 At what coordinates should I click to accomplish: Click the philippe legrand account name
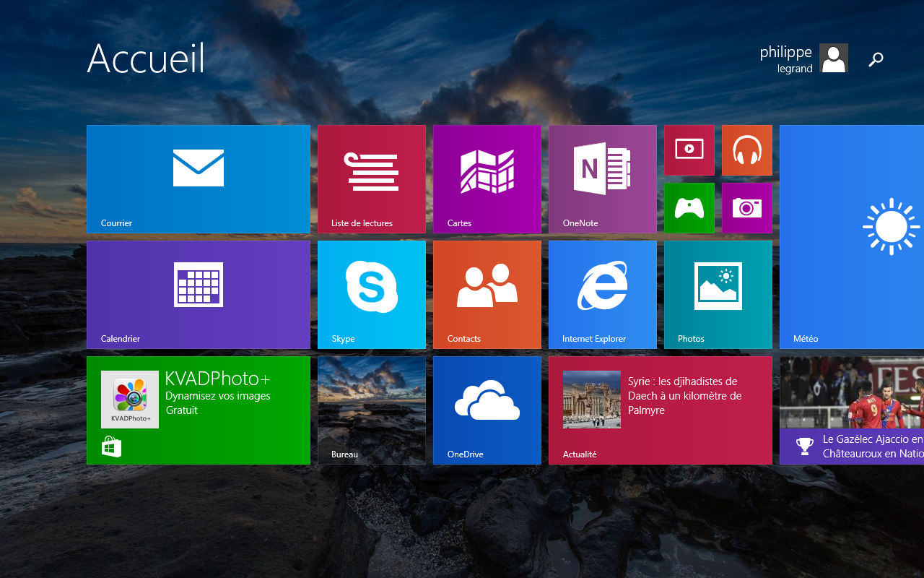[x=786, y=59]
